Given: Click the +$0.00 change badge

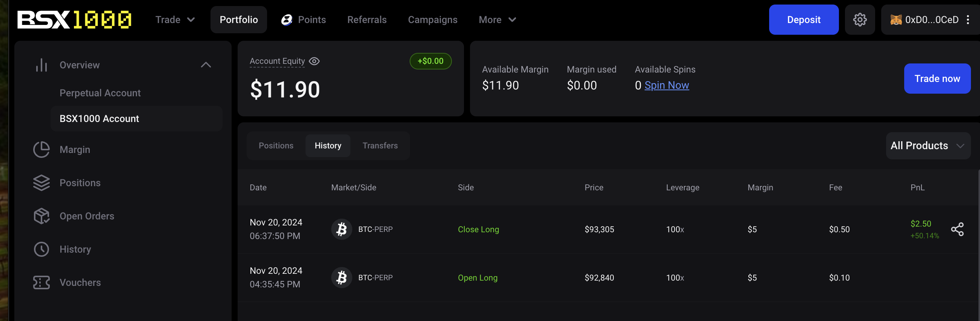Looking at the screenshot, I should (x=430, y=61).
